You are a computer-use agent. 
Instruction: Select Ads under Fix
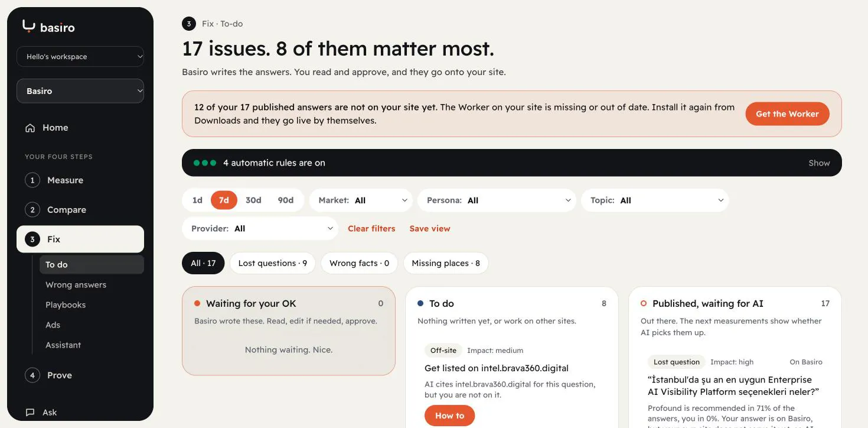pyautogui.click(x=92, y=325)
